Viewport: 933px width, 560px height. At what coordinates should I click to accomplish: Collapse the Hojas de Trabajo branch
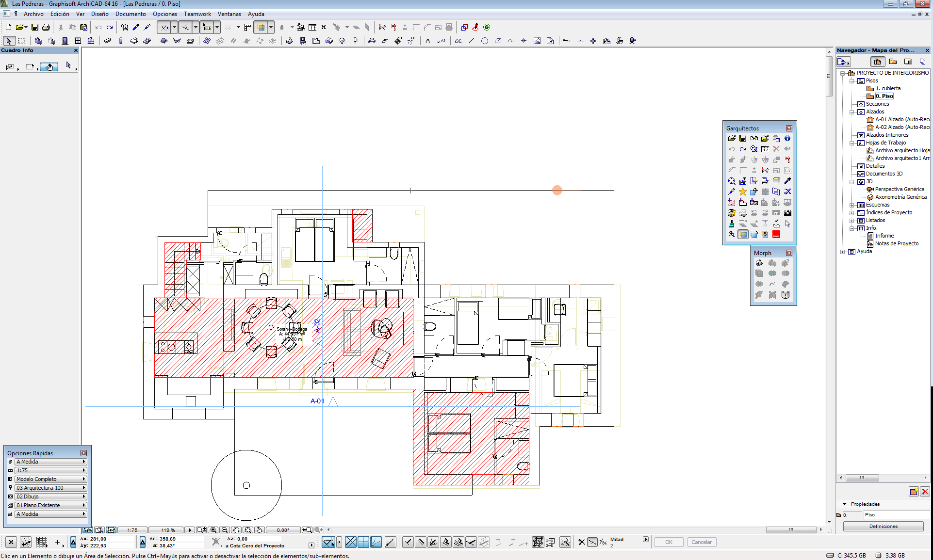click(852, 143)
